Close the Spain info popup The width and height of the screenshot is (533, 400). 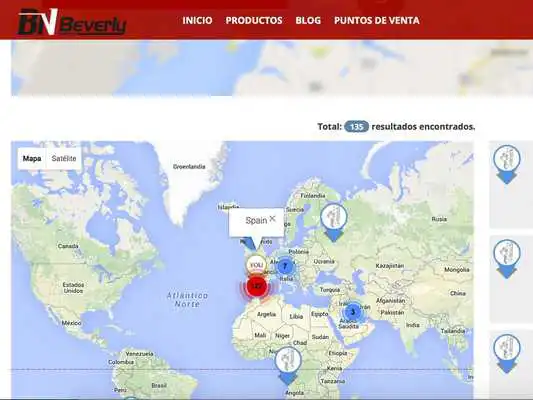click(x=272, y=219)
